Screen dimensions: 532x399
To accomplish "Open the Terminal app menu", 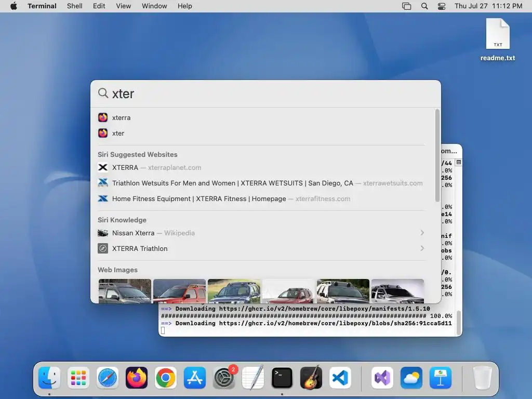I will [42, 6].
